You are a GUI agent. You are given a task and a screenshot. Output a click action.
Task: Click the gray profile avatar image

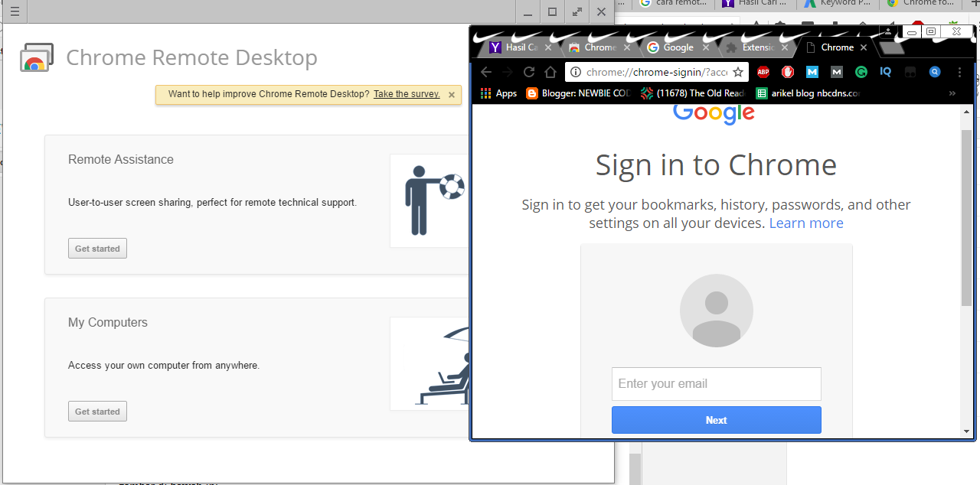point(717,311)
